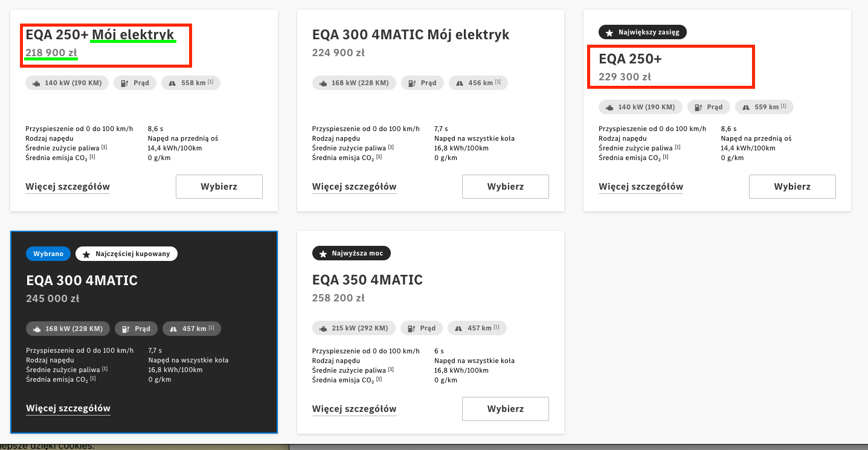This screenshot has height=450, width=868.
Task: Click the Najczęściej kupowany badge
Action: pyautogui.click(x=126, y=254)
